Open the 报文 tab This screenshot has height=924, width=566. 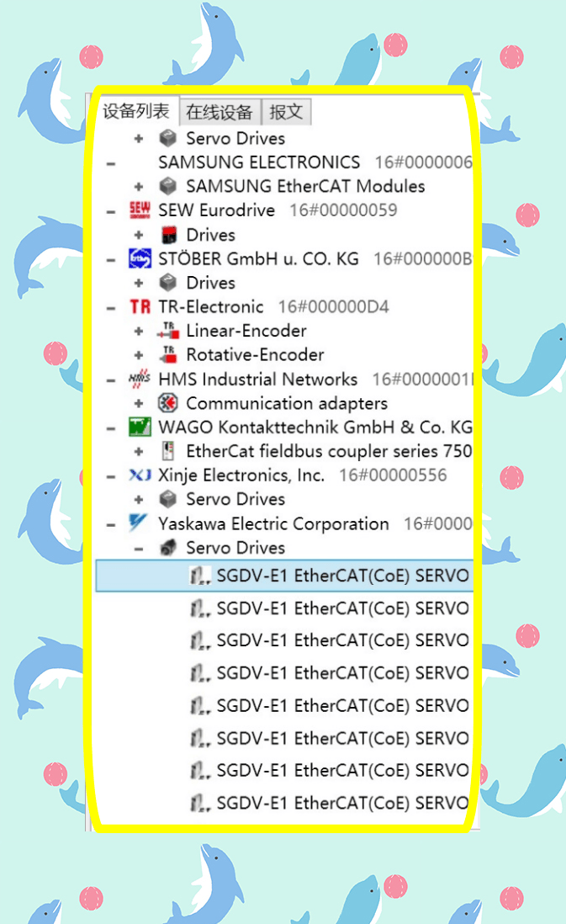pos(286,111)
